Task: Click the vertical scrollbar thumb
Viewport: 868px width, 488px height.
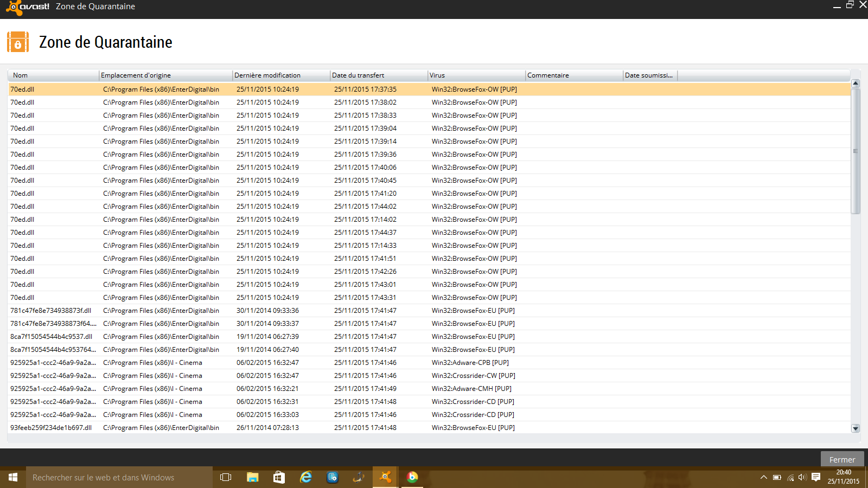Action: pos(856,151)
